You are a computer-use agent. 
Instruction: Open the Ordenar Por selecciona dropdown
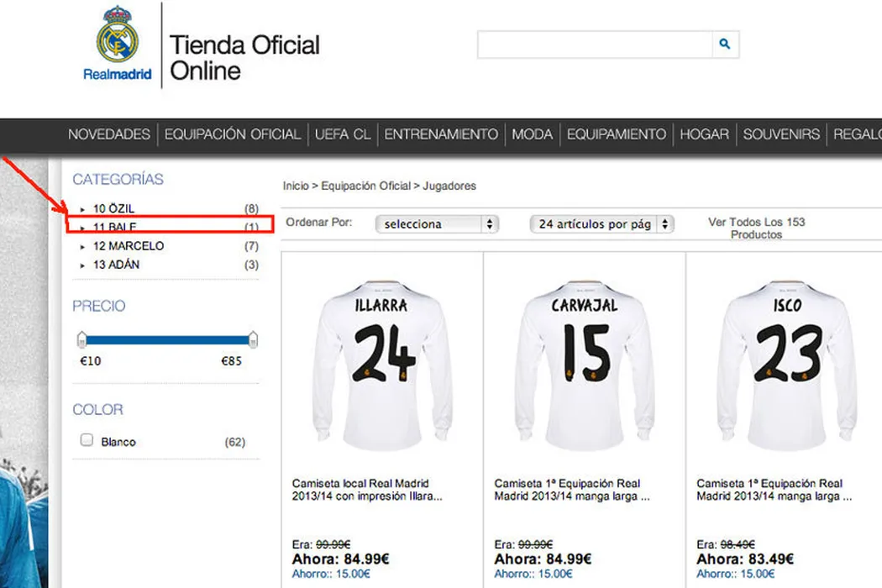(437, 224)
